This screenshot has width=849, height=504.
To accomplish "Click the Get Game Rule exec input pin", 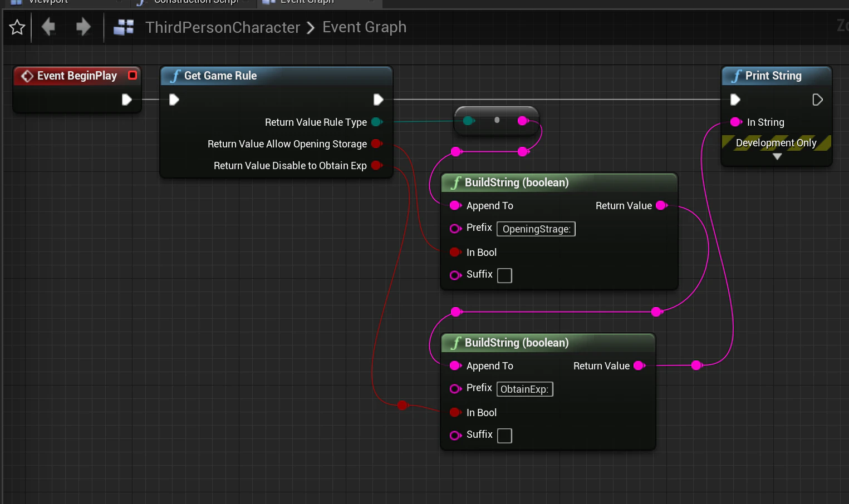I will point(174,100).
